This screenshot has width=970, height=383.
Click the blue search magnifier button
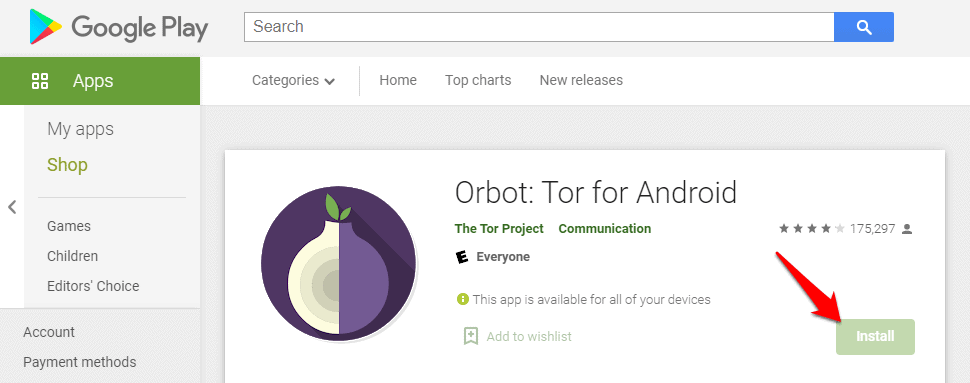(864, 27)
